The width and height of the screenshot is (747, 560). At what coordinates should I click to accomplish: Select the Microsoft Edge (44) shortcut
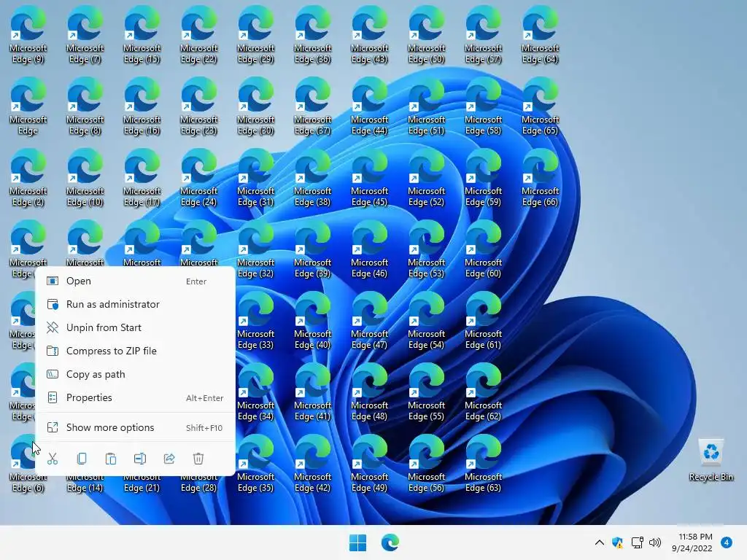tap(369, 106)
